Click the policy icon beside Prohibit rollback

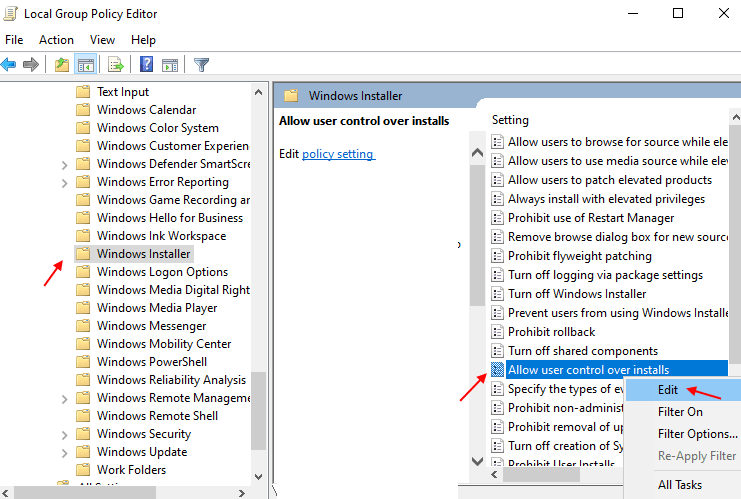[497, 332]
